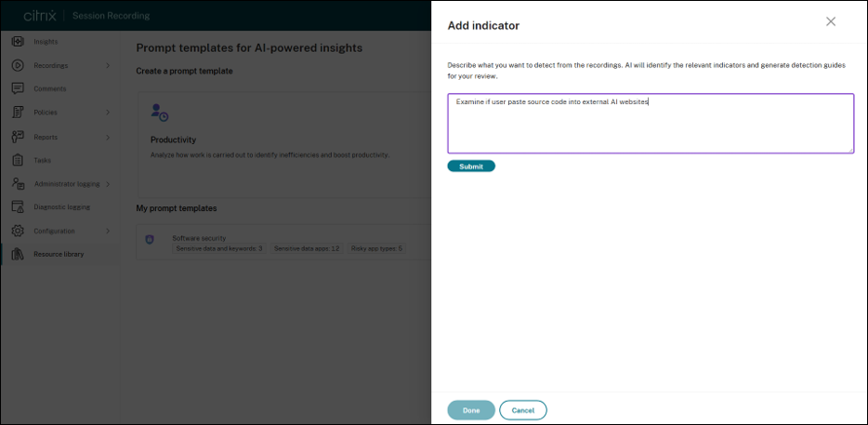Cancel adding the indicator

[x=523, y=410]
